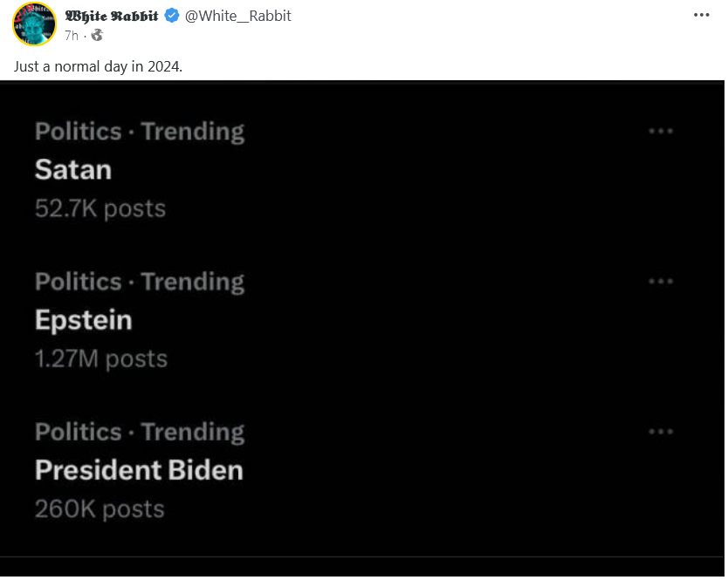728x580 pixels.
Task: Open more options for President Biden trend
Action: tap(661, 431)
